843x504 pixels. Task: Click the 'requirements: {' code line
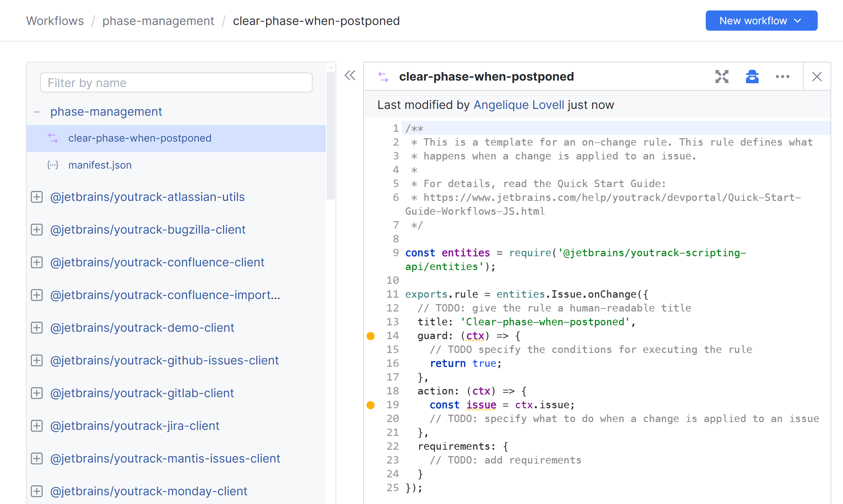[463, 446]
